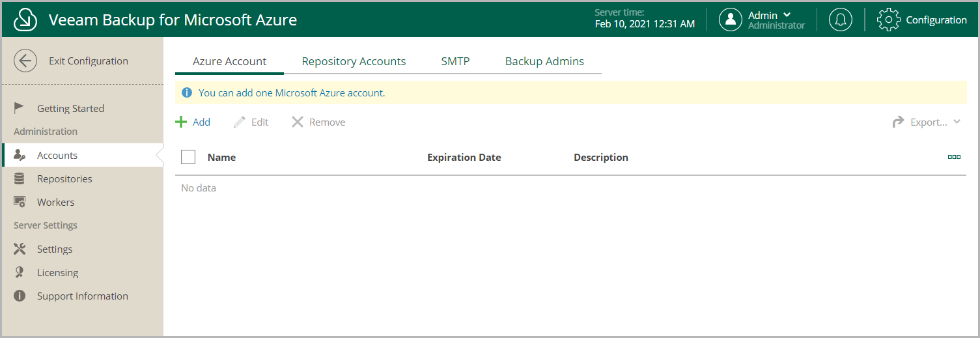Click the Remove X icon
This screenshot has height=338, width=980.
click(x=298, y=122)
